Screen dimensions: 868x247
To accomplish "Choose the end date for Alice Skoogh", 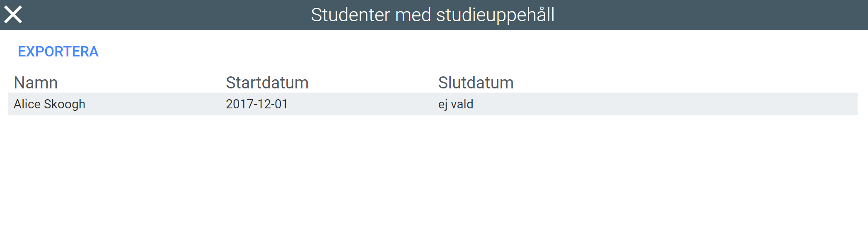I will click(455, 104).
